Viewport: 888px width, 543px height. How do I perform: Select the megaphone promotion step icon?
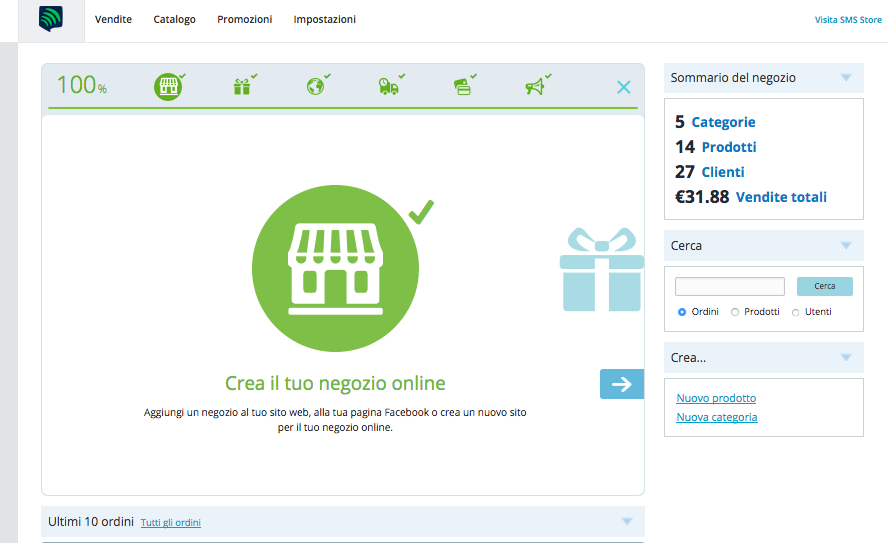(535, 86)
